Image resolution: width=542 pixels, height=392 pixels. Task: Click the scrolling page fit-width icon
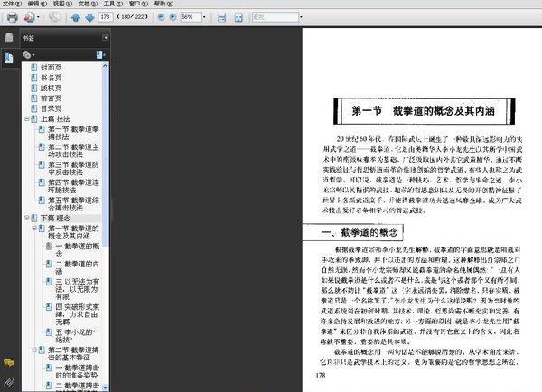(x=221, y=17)
